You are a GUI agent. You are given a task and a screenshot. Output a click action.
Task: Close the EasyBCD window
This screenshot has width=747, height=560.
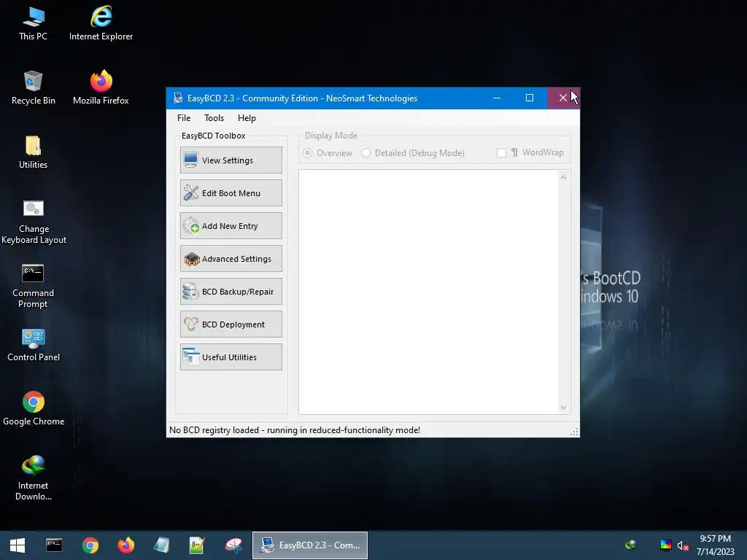[563, 98]
